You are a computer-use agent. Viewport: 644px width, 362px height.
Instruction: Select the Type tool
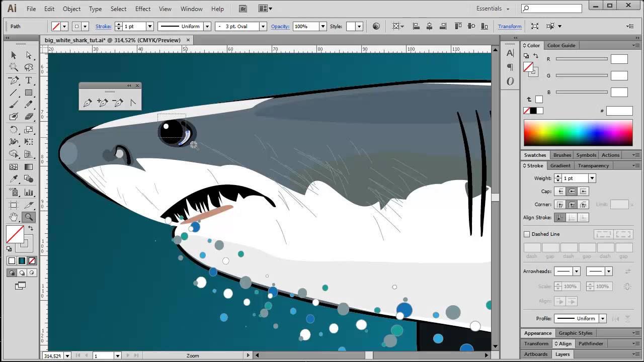click(x=29, y=80)
